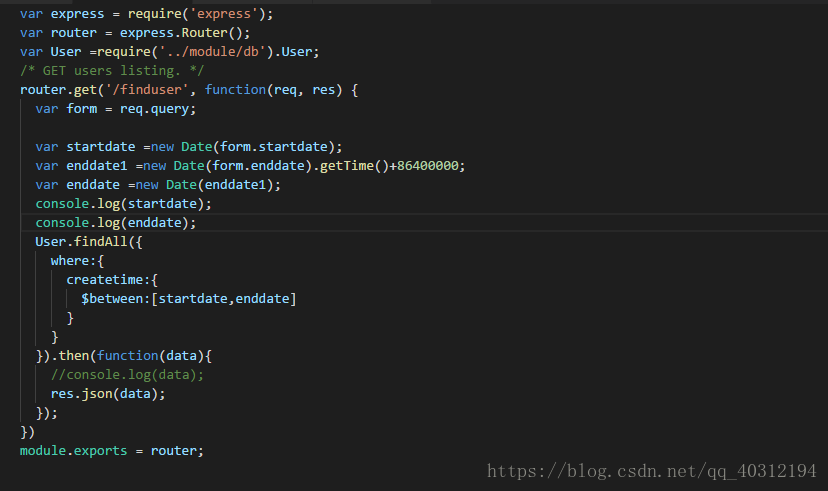This screenshot has width=828, height=491.
Task: Click the line "var express = require('express');"
Action: 146,14
